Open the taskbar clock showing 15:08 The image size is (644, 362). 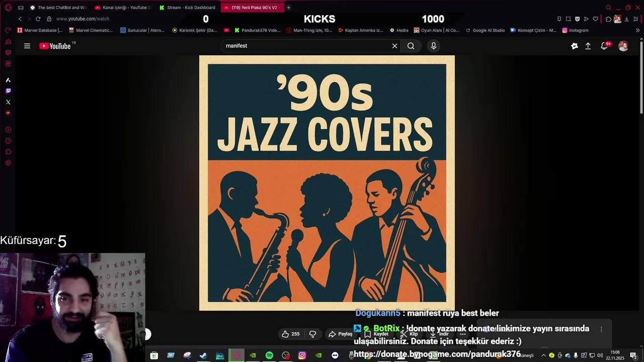615,355
